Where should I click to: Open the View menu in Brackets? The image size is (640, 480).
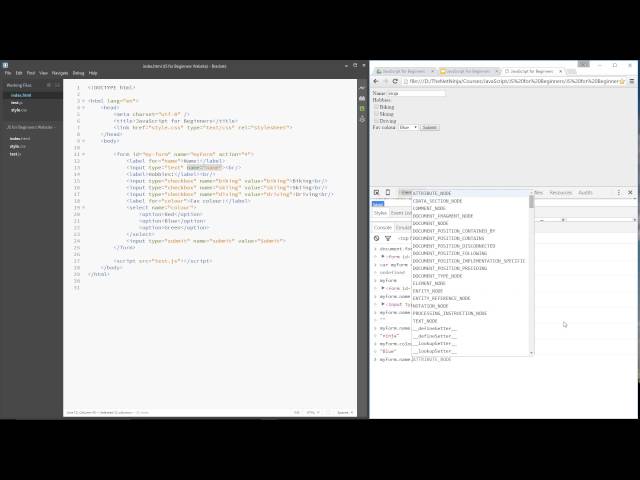43,73
